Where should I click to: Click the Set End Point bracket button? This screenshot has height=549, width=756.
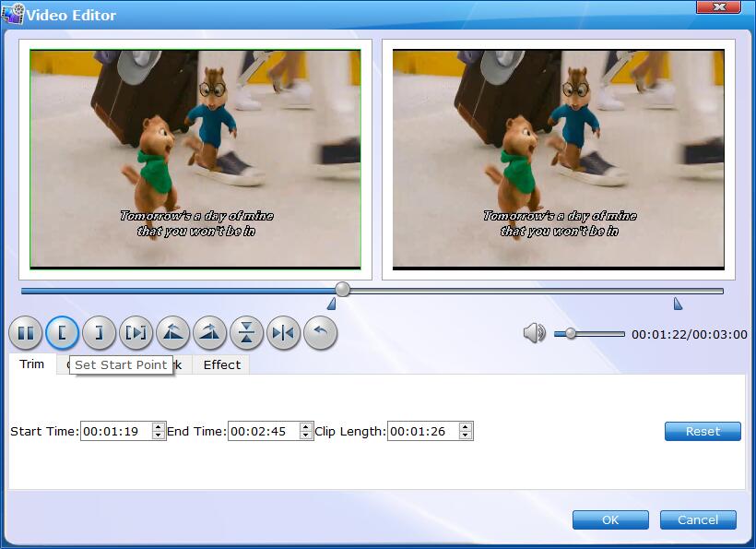coord(99,333)
